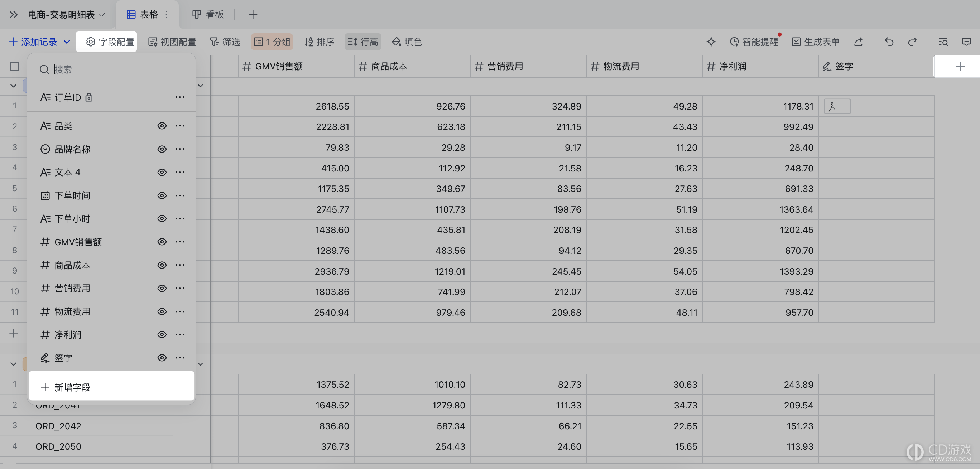Click the AI sparkle icon in the toolbar
The height and width of the screenshot is (469, 980).
pos(711,42)
